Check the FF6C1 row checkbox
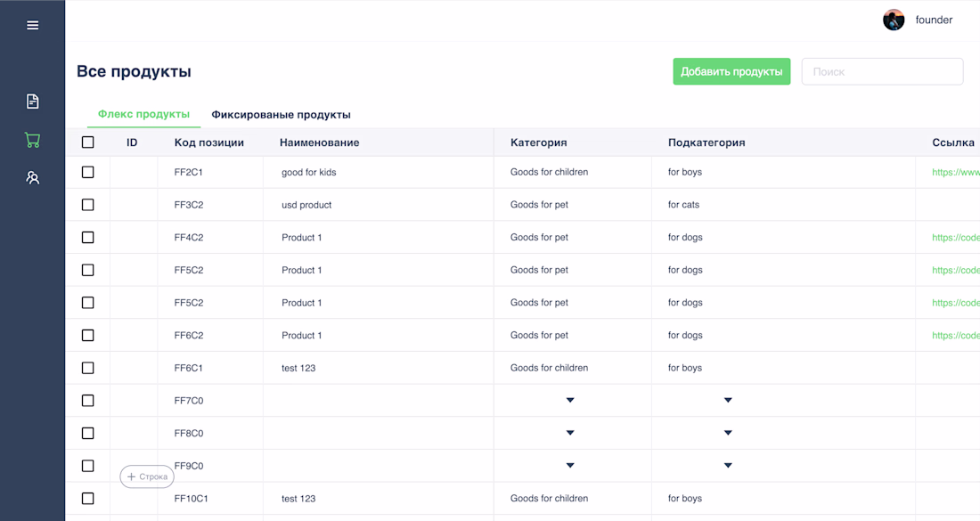 tap(88, 368)
